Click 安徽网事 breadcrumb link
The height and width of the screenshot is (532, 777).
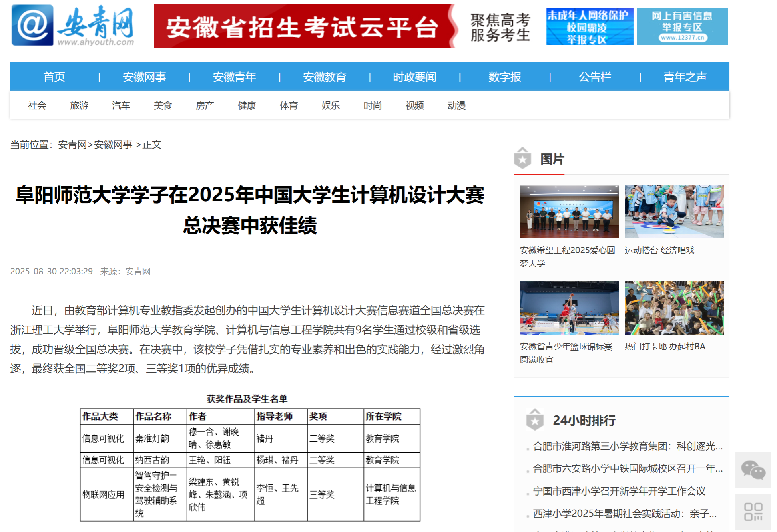[113, 145]
